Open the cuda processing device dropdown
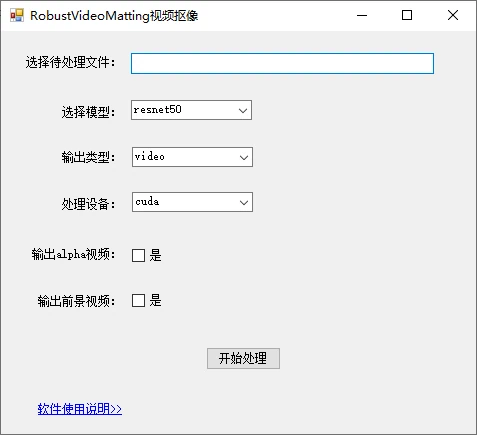Image resolution: width=477 pixels, height=435 pixels. (192, 202)
